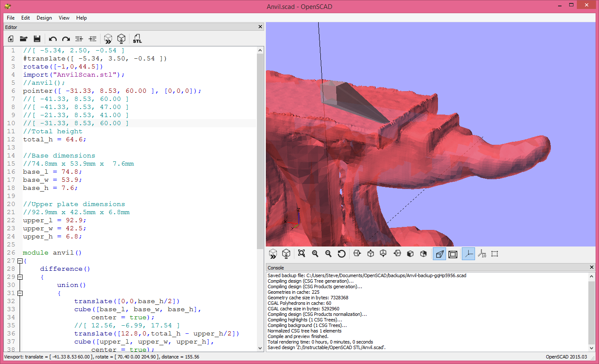Redo the last undone edit
The width and height of the screenshot is (599, 364).
[66, 39]
